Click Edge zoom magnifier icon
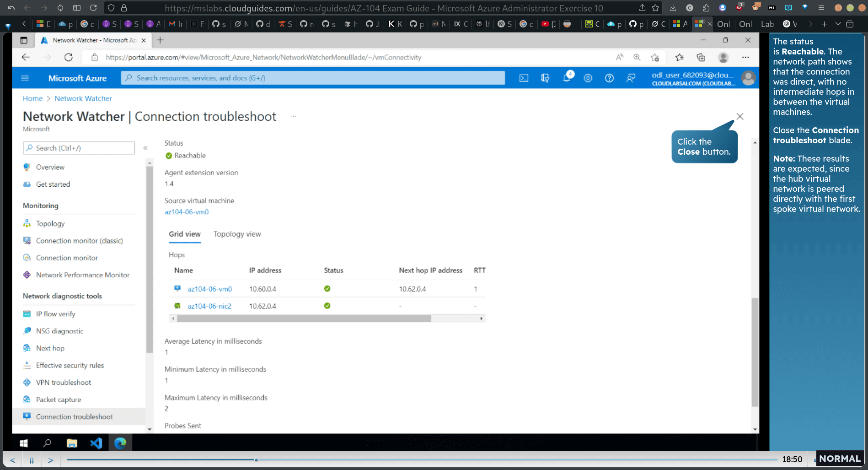Screen dimensions: 868x470 pos(637,57)
